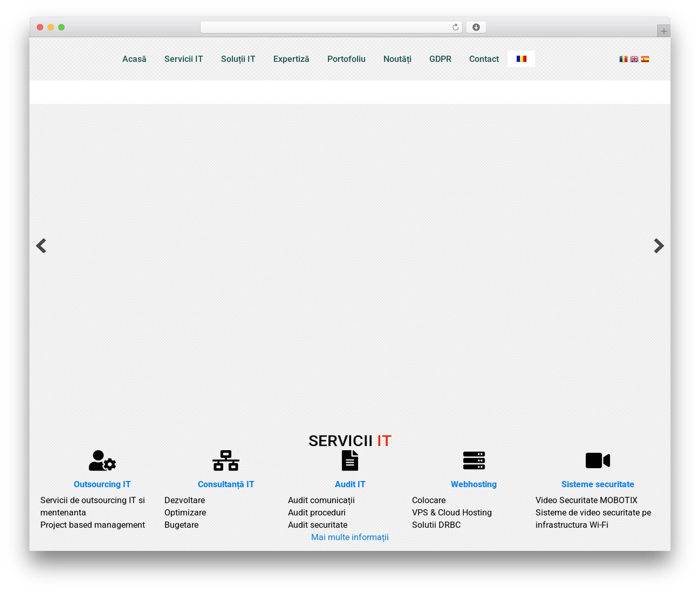Follow the Outsourcing IT link
This screenshot has height=593, width=700.
pos(102,484)
